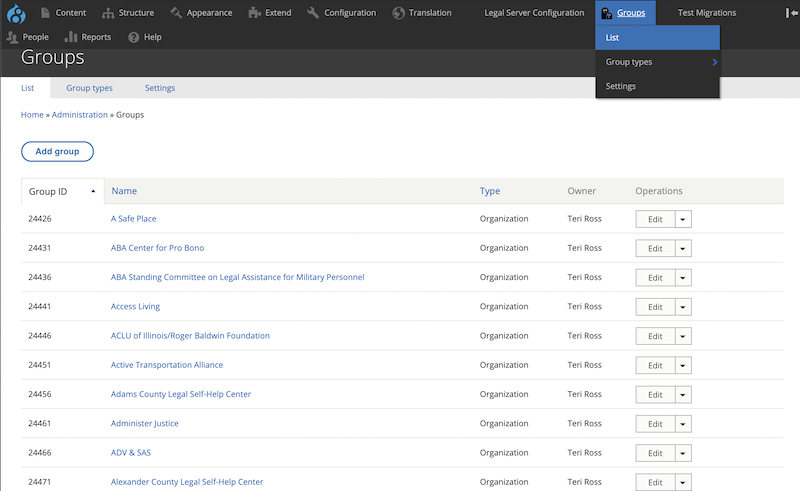Click group ID 24426 cell
Screen dimensions: 800x491
tap(40, 218)
